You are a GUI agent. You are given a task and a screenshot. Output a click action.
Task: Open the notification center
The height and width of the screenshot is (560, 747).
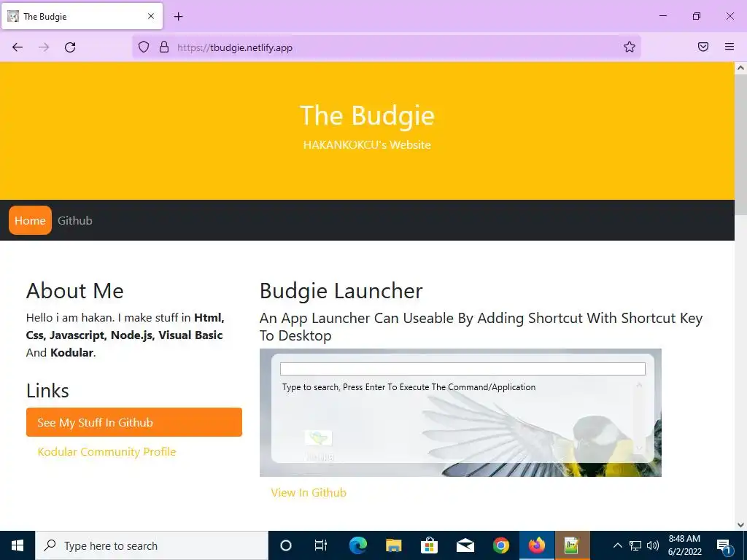point(724,545)
